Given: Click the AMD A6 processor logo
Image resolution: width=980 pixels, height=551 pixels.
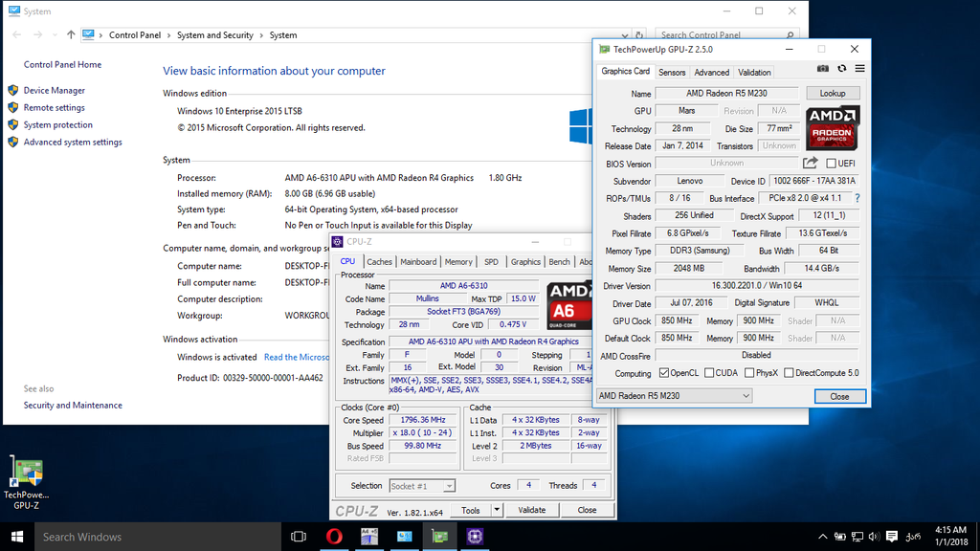Looking at the screenshot, I should (569, 305).
